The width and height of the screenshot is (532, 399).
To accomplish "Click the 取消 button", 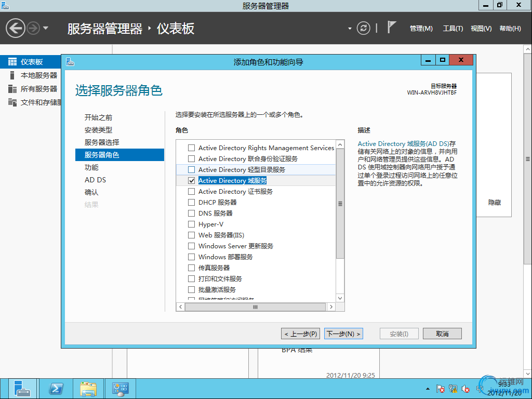I will 442,334.
